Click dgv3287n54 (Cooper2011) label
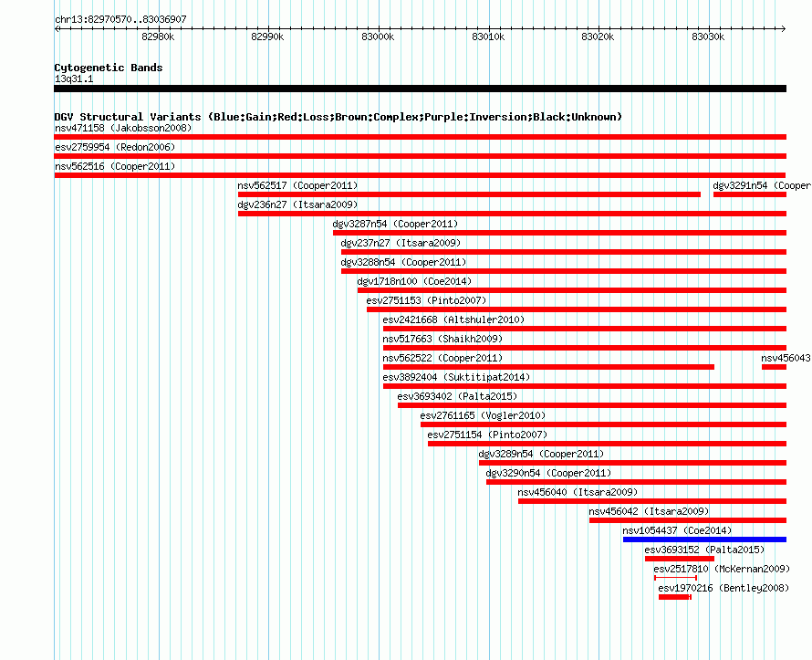Screen dimensions: 812x660 395,224
